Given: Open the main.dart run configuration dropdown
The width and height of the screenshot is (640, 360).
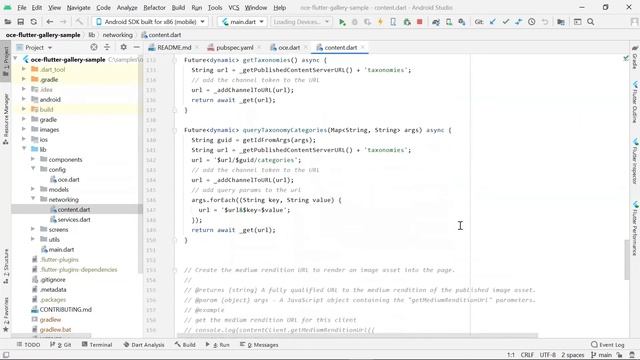Looking at the screenshot, I should tap(242, 22).
